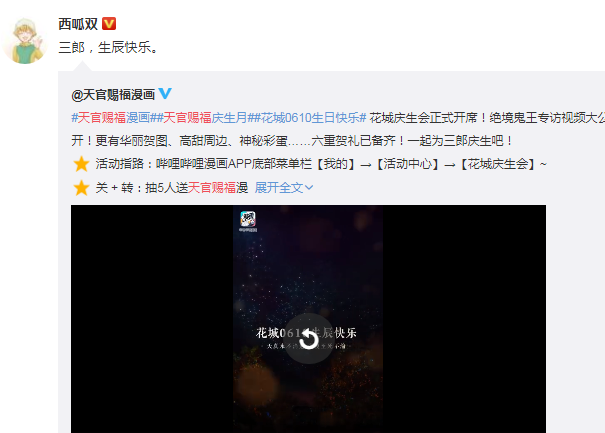Click the orange V verification badge
The image size is (605, 433).
click(109, 24)
